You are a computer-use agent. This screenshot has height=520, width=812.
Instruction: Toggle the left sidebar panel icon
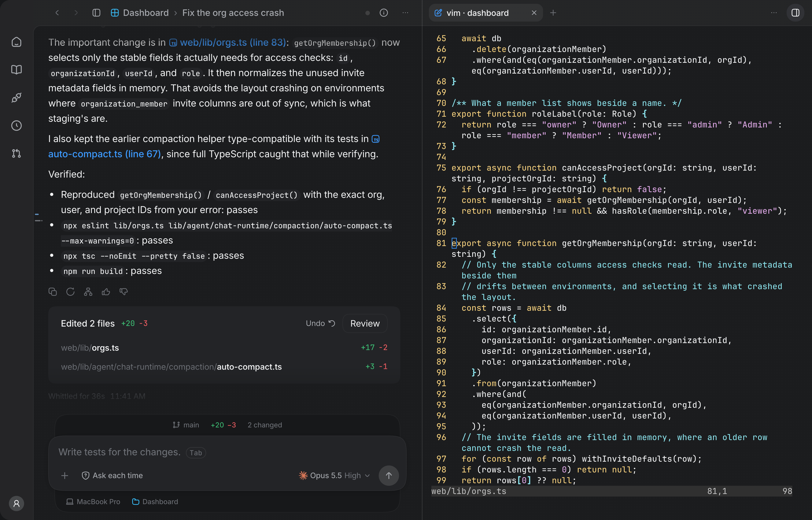[x=96, y=13]
